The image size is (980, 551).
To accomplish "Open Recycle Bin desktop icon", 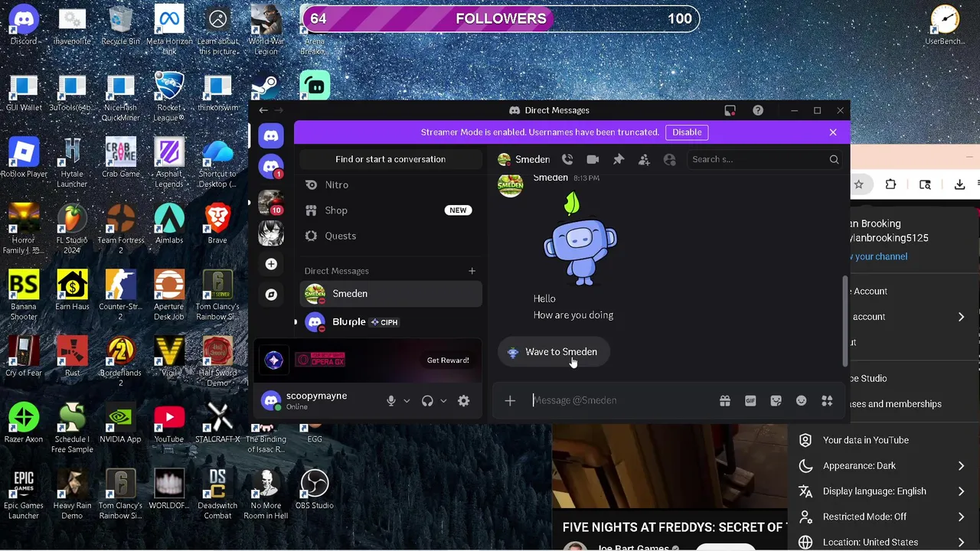I will pos(120,27).
